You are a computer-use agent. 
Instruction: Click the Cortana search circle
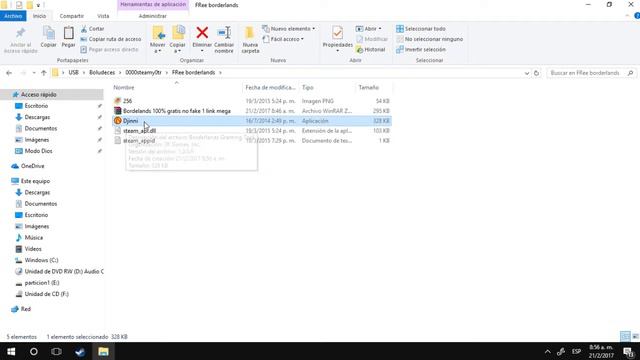tap(33, 351)
